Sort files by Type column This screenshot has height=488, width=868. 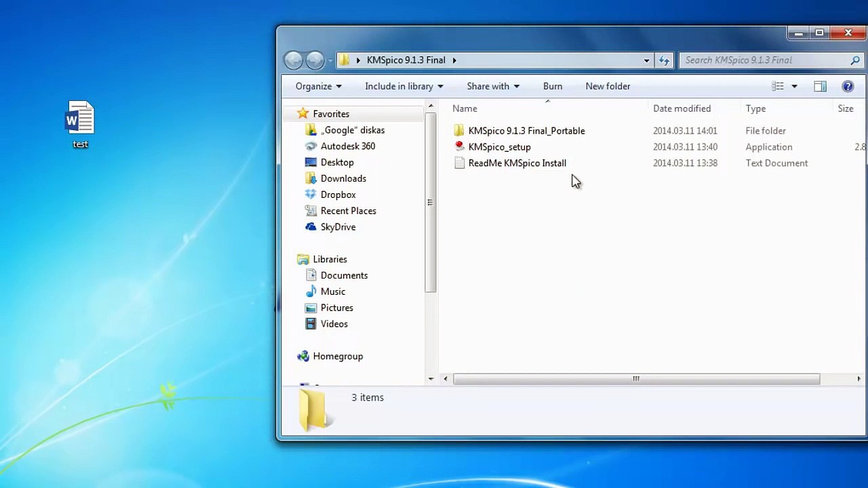pyautogui.click(x=755, y=108)
